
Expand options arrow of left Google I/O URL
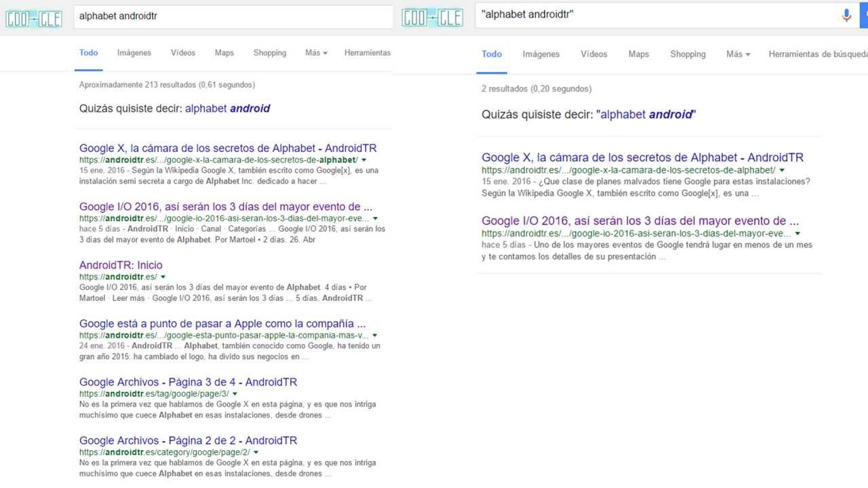(x=375, y=218)
